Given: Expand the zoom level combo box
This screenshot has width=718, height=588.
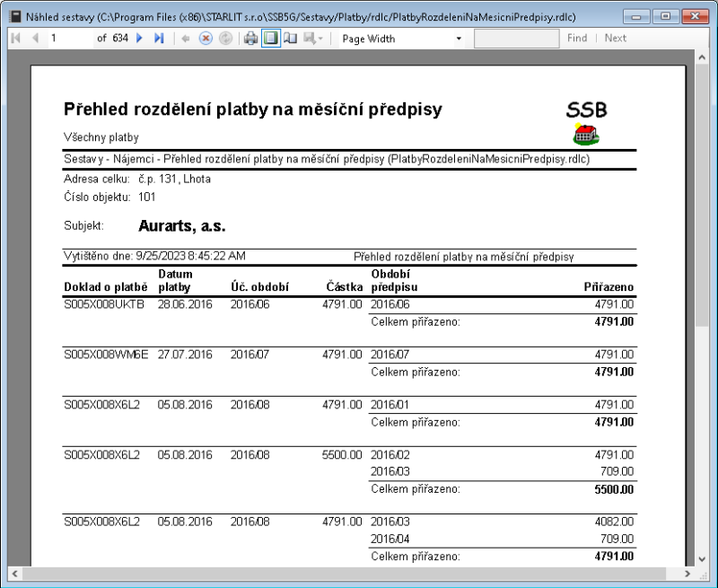Looking at the screenshot, I should tap(458, 38).
